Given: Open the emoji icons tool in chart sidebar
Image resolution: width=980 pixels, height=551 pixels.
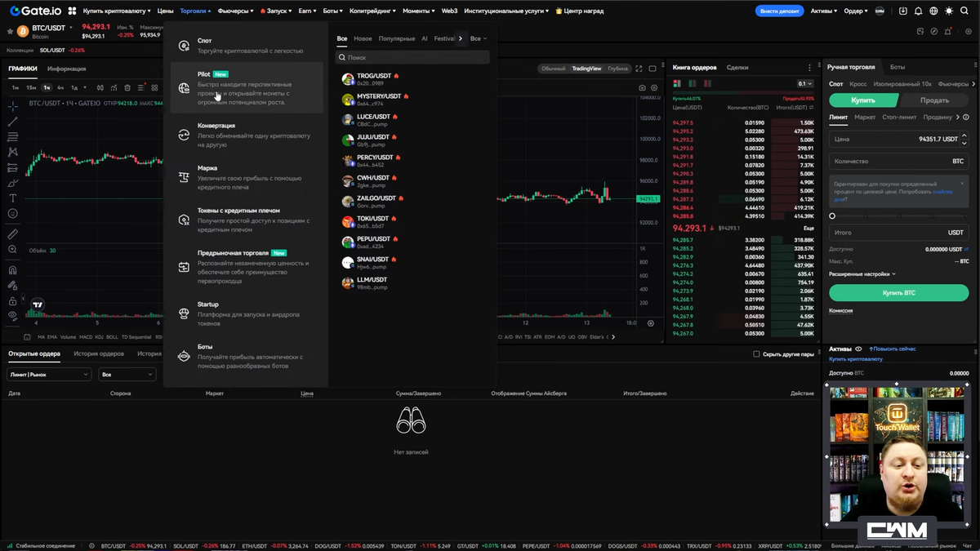Looking at the screenshot, I should [x=12, y=214].
